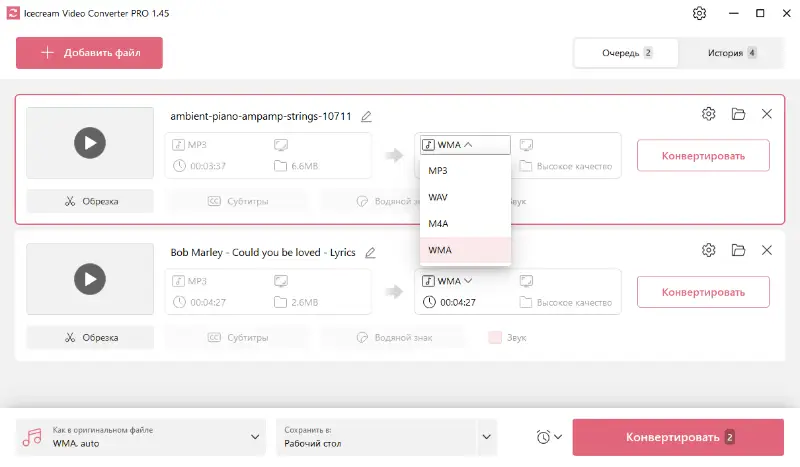Image resolution: width=800 pixels, height=467 pixels.
Task: Click the Сохранить в: Рабочий стол field
Action: 376,437
